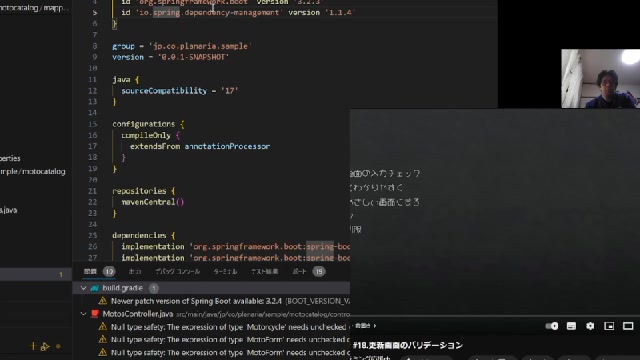Viewport: 640px width, 360px height.
Task: Open the 'Motorcycle' null type safety warning
Action: click(229, 327)
